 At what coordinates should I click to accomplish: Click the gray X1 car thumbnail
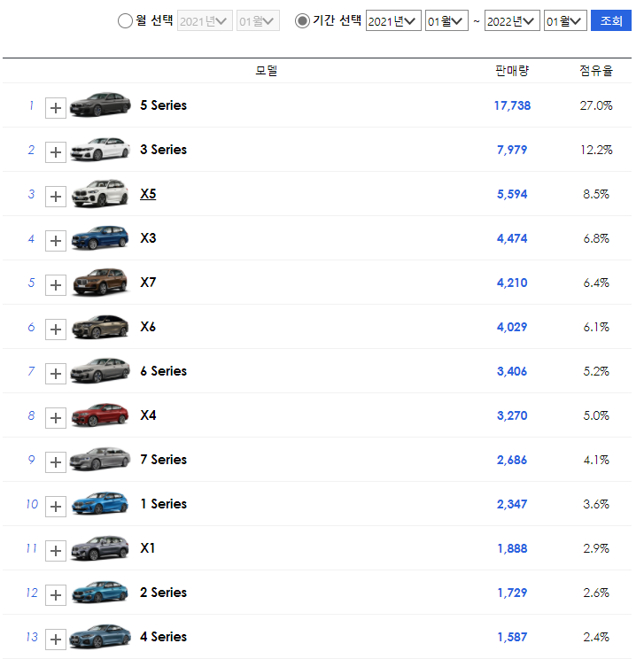[x=100, y=547]
